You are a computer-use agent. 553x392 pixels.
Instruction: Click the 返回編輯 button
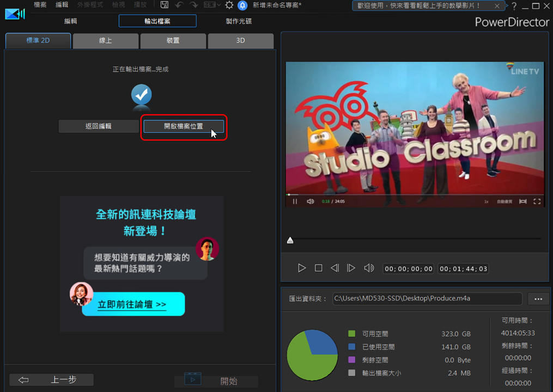click(99, 126)
